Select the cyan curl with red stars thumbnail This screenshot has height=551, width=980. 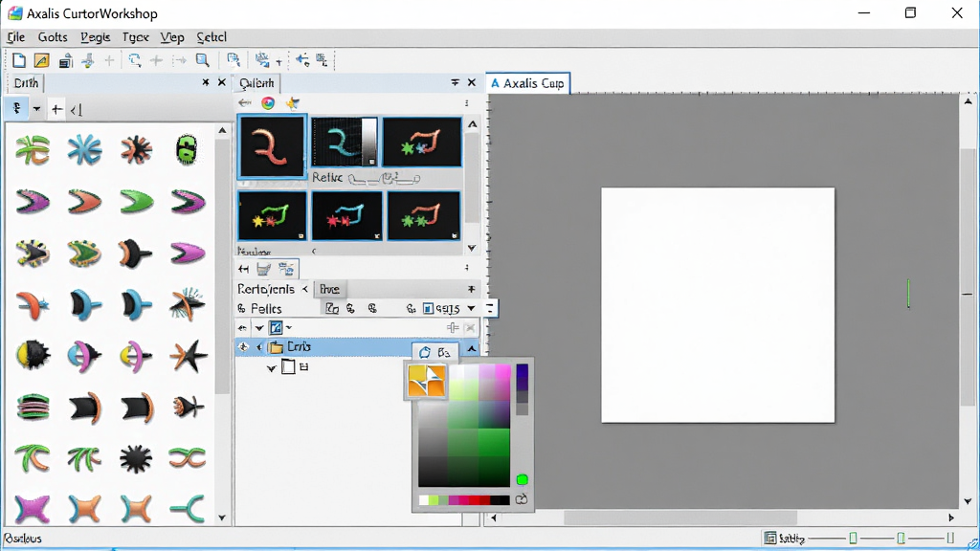click(346, 215)
